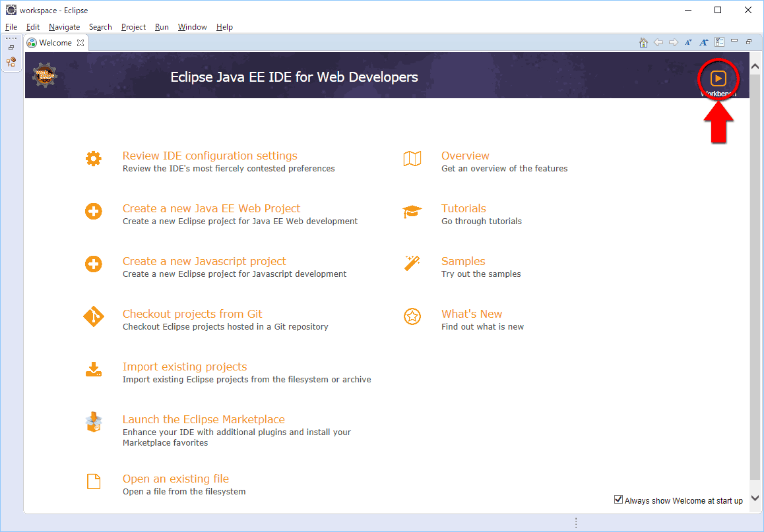Image resolution: width=764 pixels, height=532 pixels.
Task: Open the Project menu
Action: pos(133,27)
